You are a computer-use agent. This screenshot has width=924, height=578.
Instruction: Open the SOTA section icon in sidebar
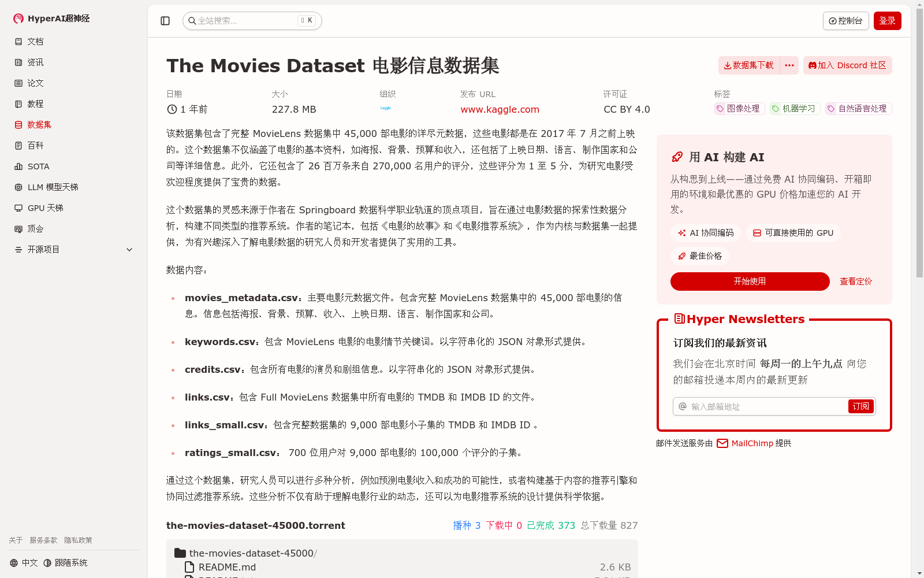[x=18, y=166]
